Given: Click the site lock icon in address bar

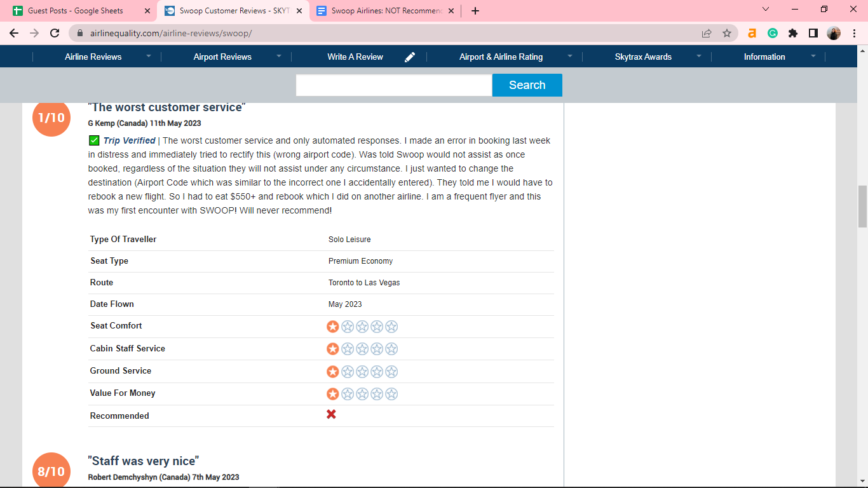Looking at the screenshot, I should (x=80, y=33).
